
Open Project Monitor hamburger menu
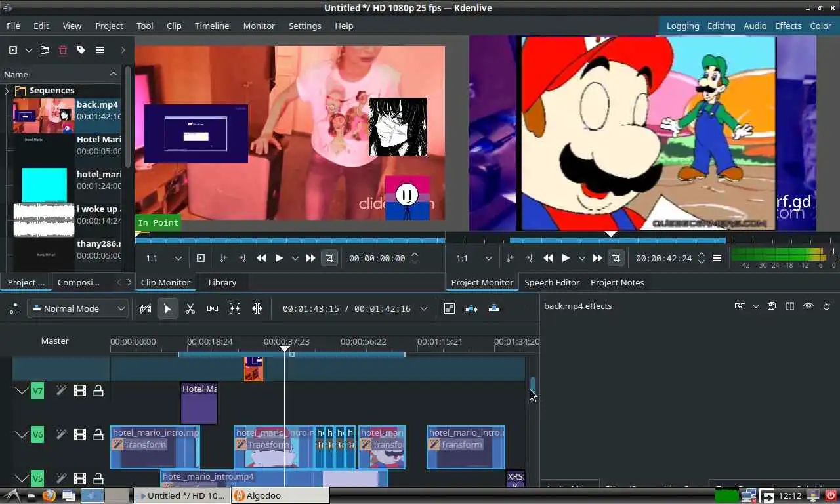pos(717,258)
